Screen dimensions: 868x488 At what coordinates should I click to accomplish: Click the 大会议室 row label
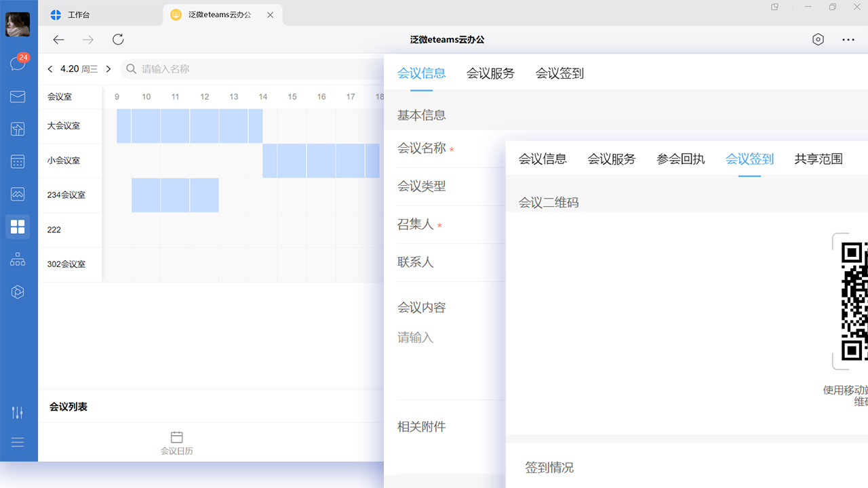[64, 125]
